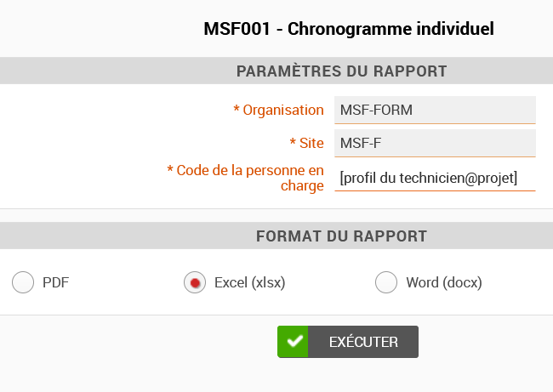This screenshot has height=392, width=553.
Task: Click the required asterisk beside Site
Action: 293,142
